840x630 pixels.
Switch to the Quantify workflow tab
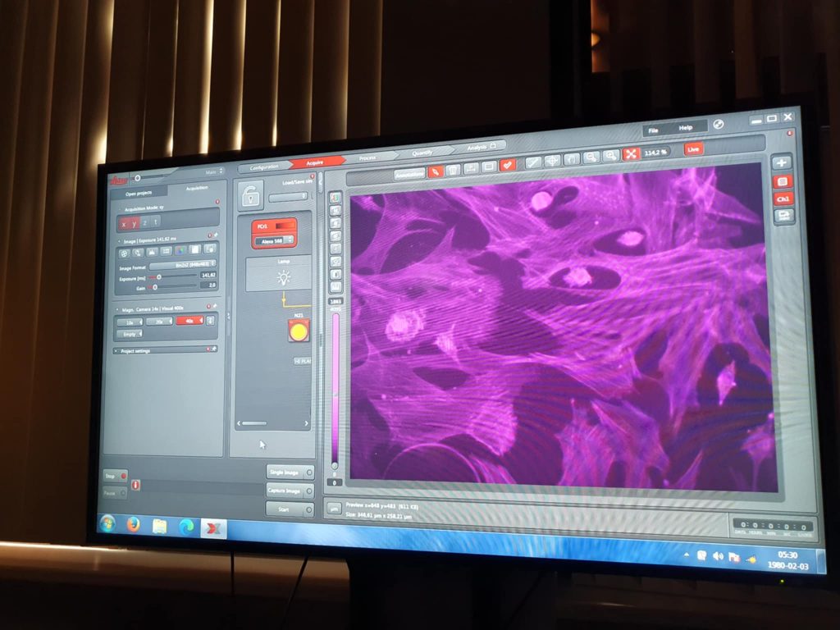coord(422,153)
